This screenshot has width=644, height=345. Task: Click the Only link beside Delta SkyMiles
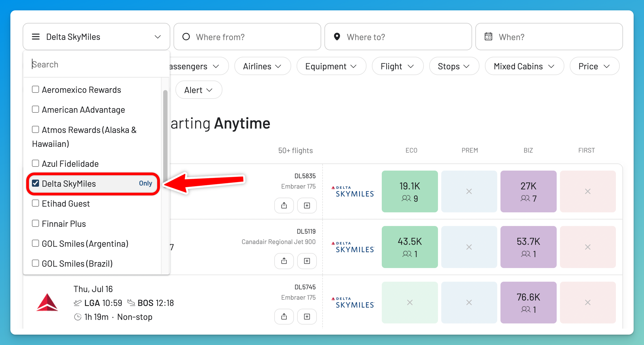[145, 183]
